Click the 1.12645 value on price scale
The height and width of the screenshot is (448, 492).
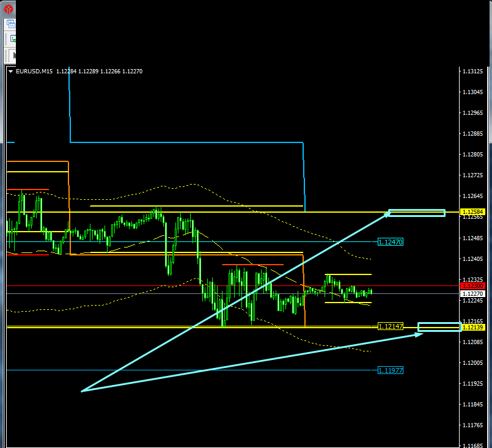(x=473, y=196)
